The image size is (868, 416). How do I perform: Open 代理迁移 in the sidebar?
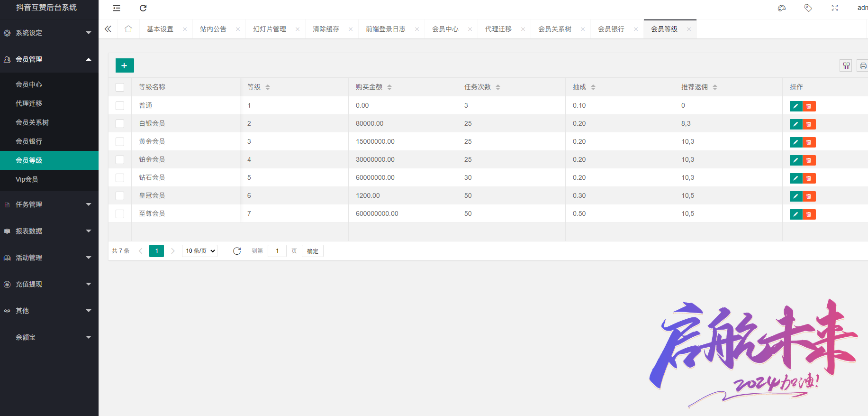pos(49,103)
